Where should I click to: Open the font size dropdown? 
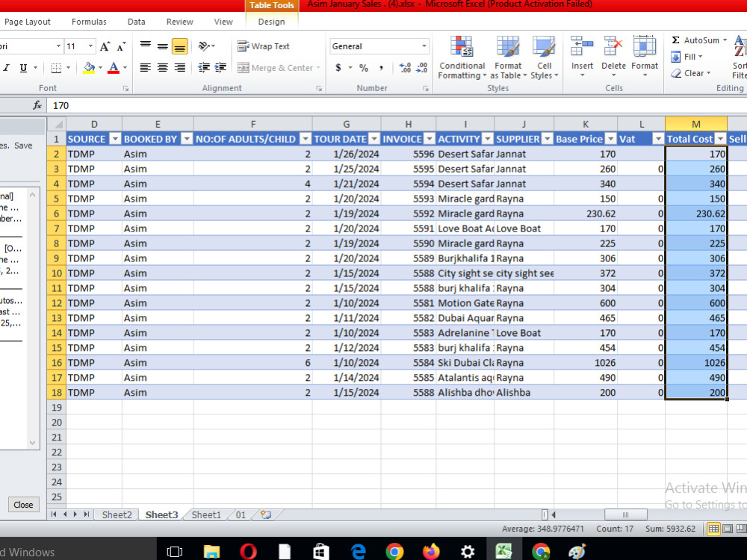pos(90,46)
